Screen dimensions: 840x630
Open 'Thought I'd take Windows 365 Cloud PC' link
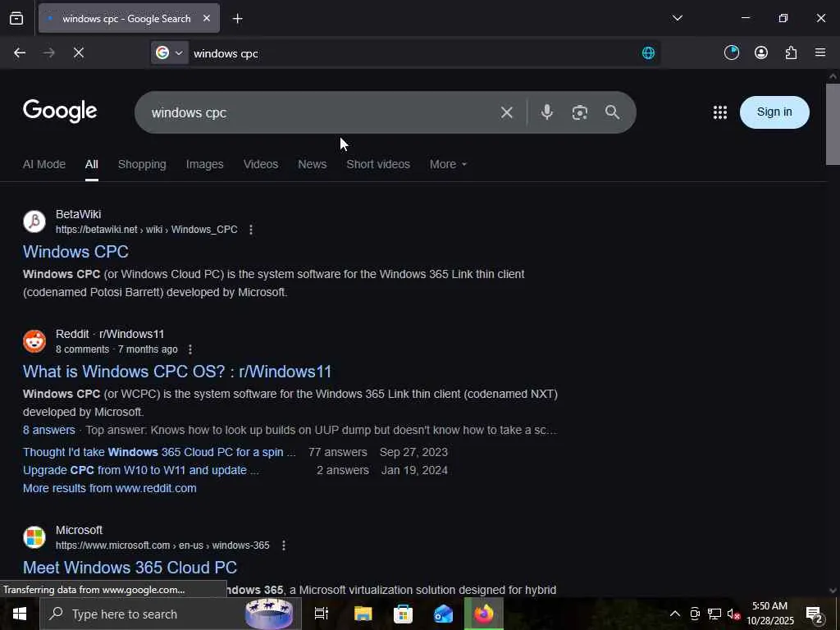159,452
